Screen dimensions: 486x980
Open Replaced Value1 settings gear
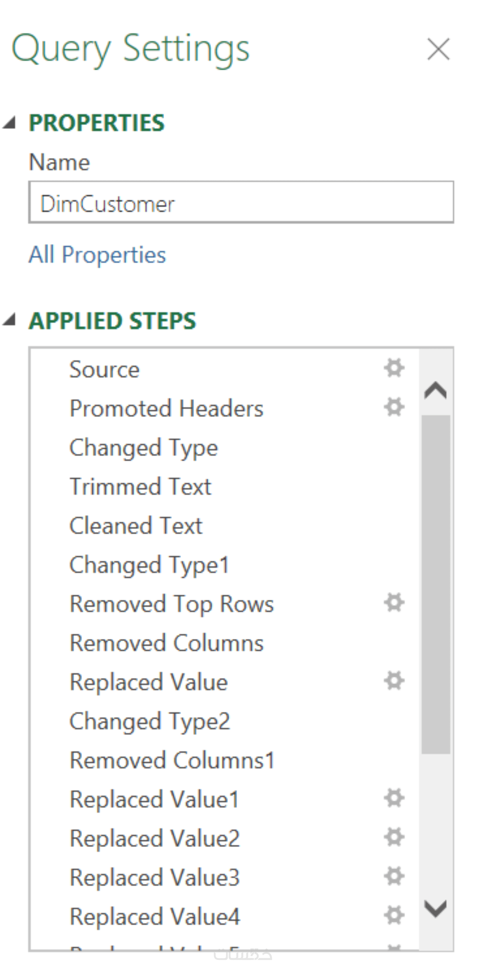tap(394, 798)
